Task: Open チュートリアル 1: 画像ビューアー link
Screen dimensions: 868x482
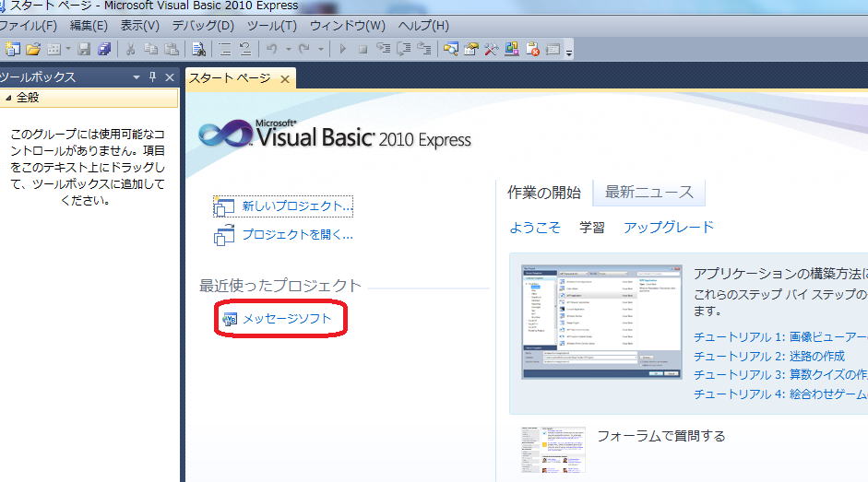Action: click(x=780, y=337)
